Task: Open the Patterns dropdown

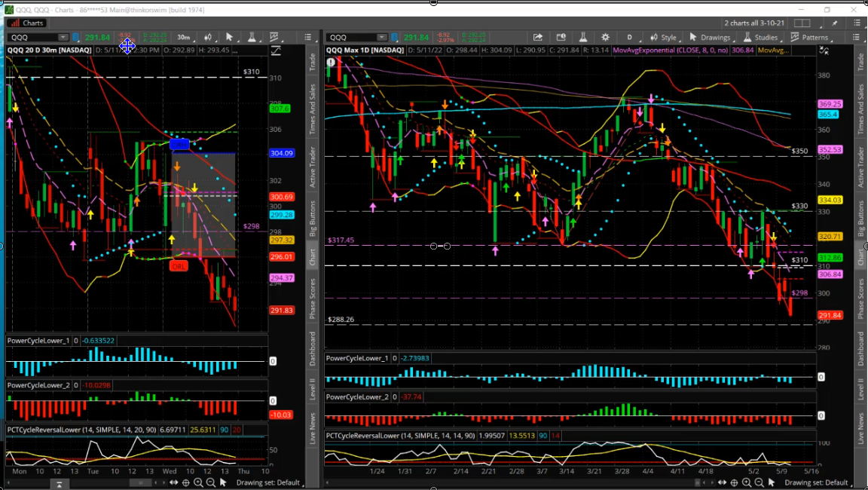Action: [810, 38]
